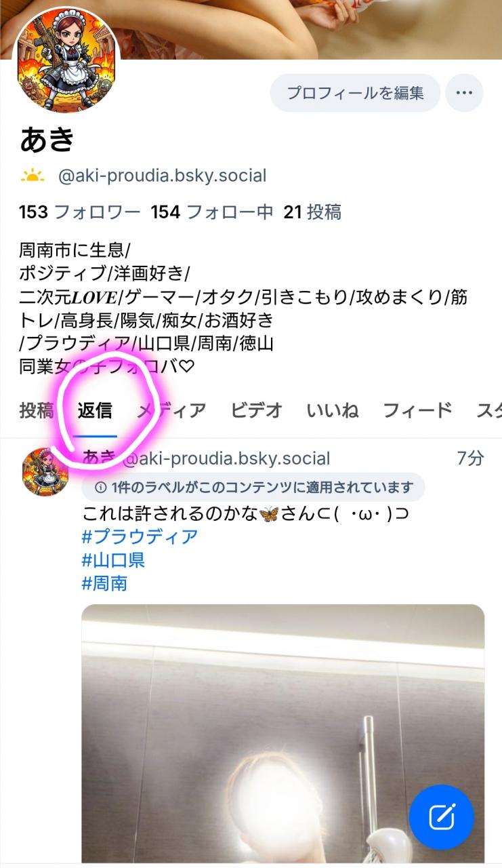
Task: Open the メディア tab
Action: [x=171, y=410]
